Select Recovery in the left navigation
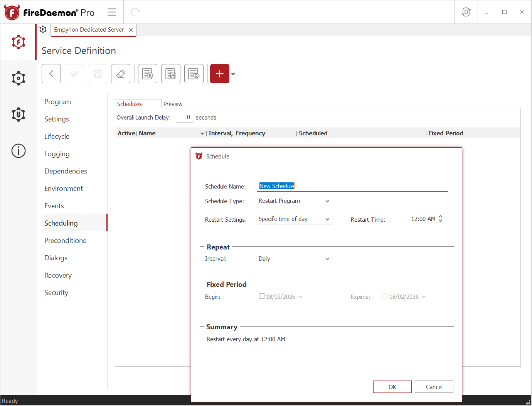 [58, 275]
